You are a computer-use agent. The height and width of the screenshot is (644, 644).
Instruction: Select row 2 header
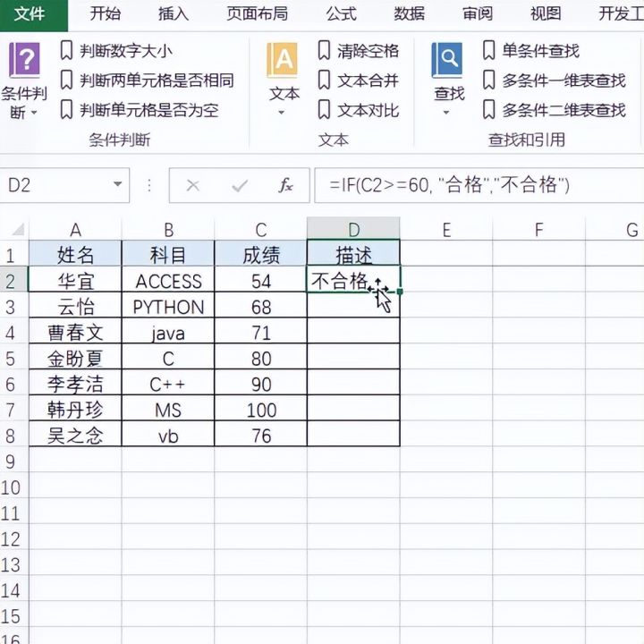point(14,281)
